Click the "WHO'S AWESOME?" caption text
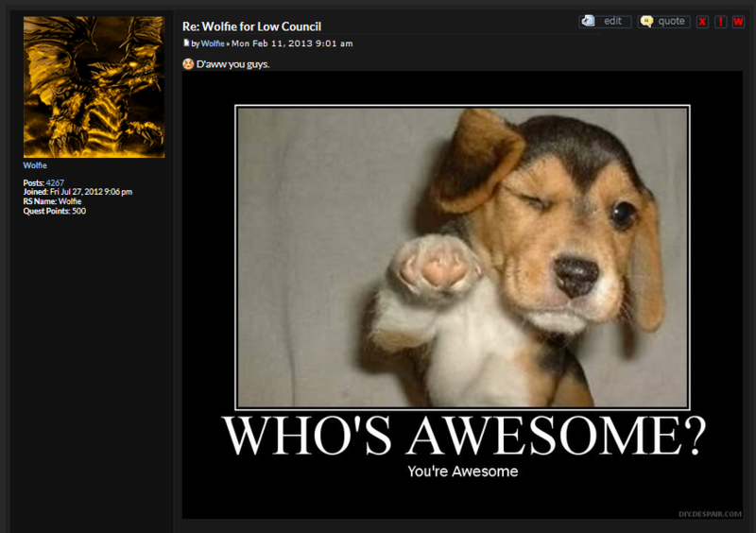This screenshot has height=533, width=756. pos(464,435)
